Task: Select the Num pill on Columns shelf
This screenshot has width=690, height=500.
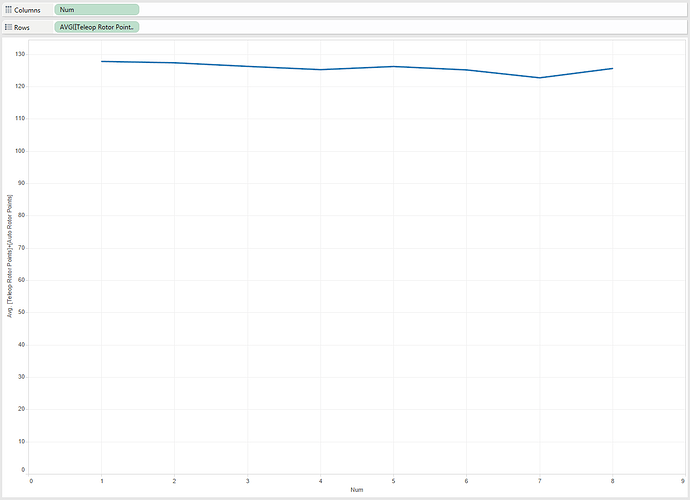Action: (96, 9)
